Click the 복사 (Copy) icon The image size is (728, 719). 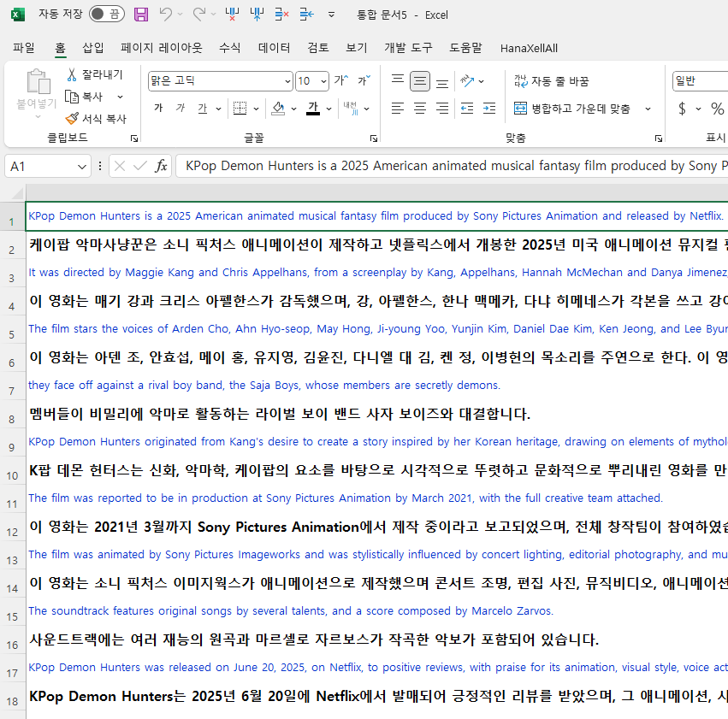[x=72, y=97]
